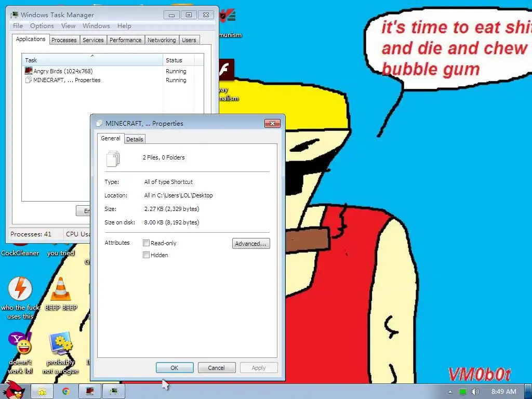Switch to the Details tab

(135, 139)
